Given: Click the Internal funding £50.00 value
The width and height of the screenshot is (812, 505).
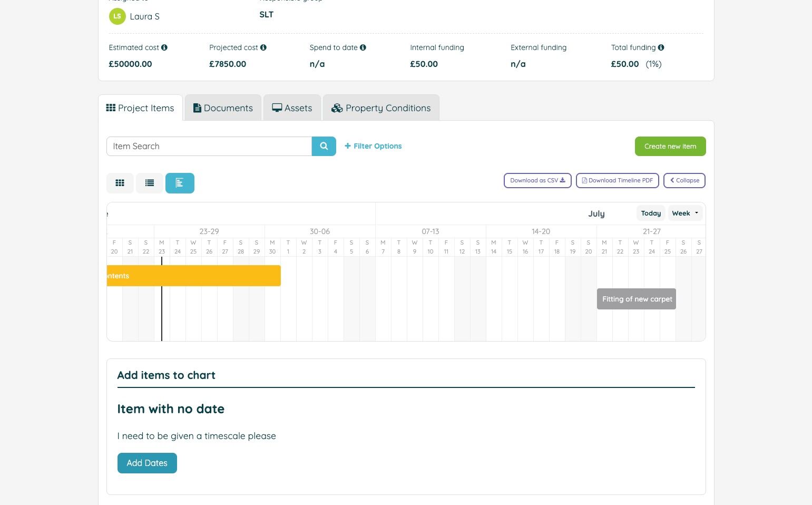Looking at the screenshot, I should point(424,64).
